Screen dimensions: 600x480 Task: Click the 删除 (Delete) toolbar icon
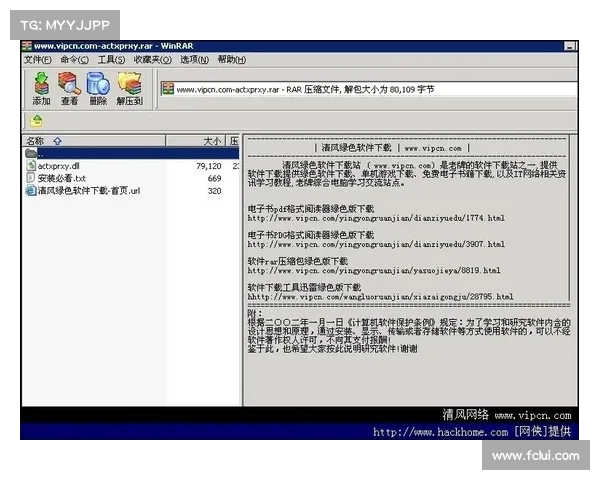tap(98, 89)
